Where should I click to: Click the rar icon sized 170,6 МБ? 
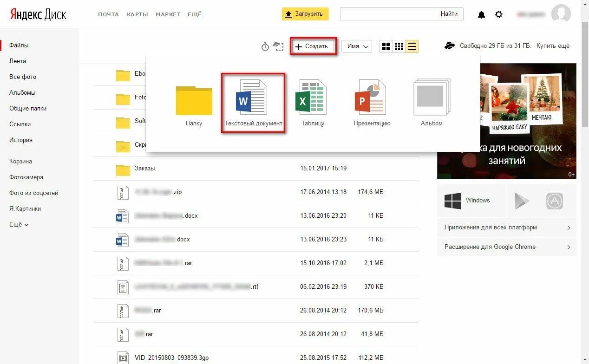[x=123, y=311]
